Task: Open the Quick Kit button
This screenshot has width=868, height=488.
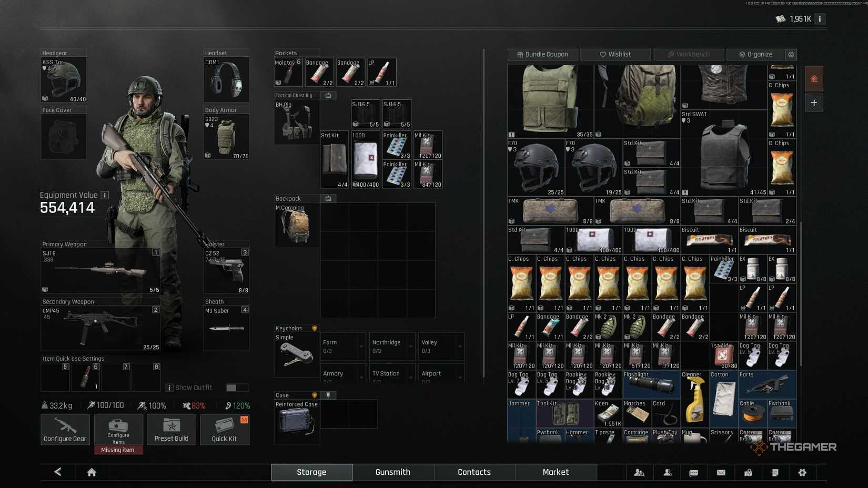Action: point(224,430)
